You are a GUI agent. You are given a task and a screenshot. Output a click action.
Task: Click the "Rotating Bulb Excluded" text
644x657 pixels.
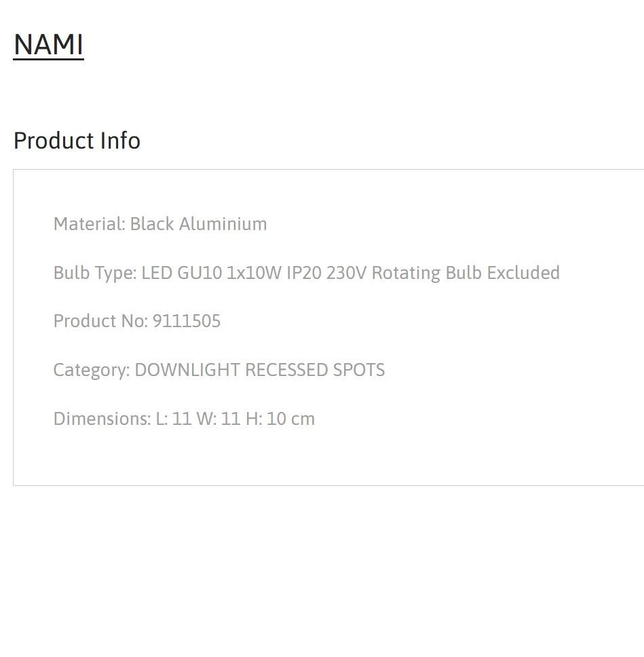[466, 273]
